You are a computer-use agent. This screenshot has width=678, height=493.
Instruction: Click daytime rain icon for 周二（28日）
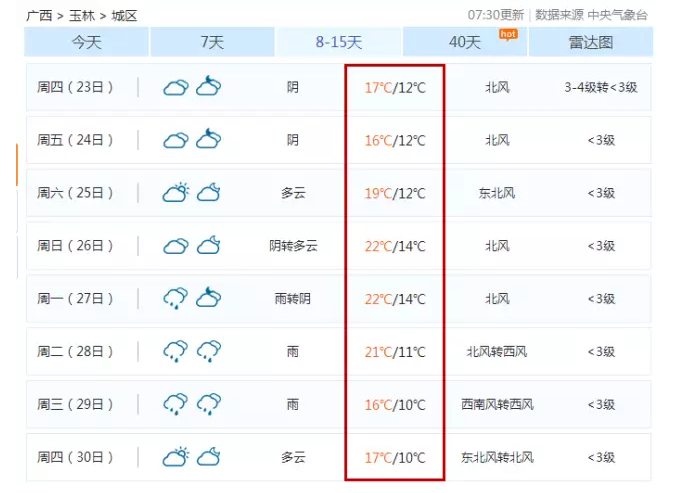click(x=176, y=351)
